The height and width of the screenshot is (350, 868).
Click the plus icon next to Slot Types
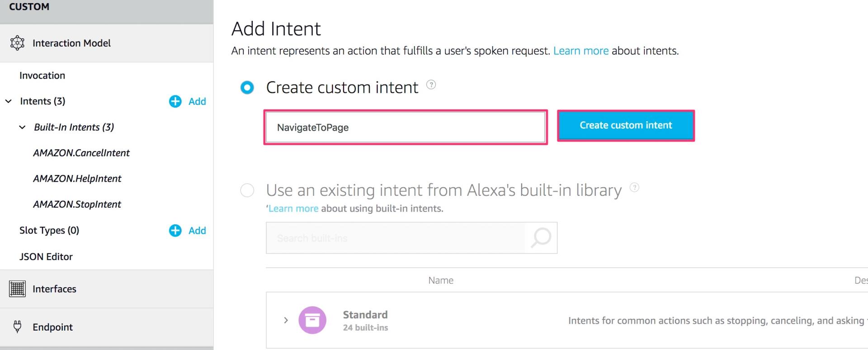tap(175, 231)
